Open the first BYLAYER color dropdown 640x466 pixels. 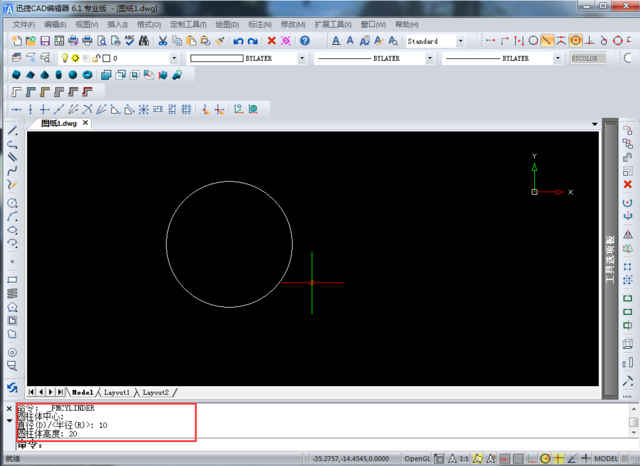[x=304, y=58]
